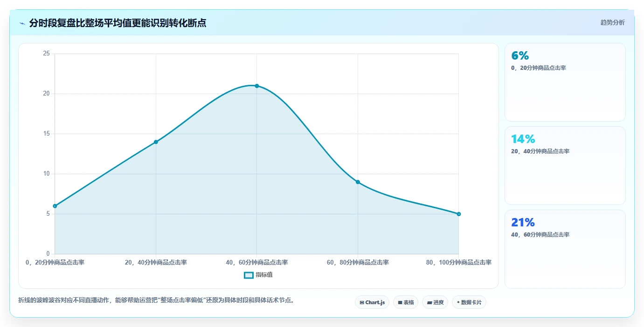Click the x-axis label 20,40分钟商品点击率

coord(156,263)
